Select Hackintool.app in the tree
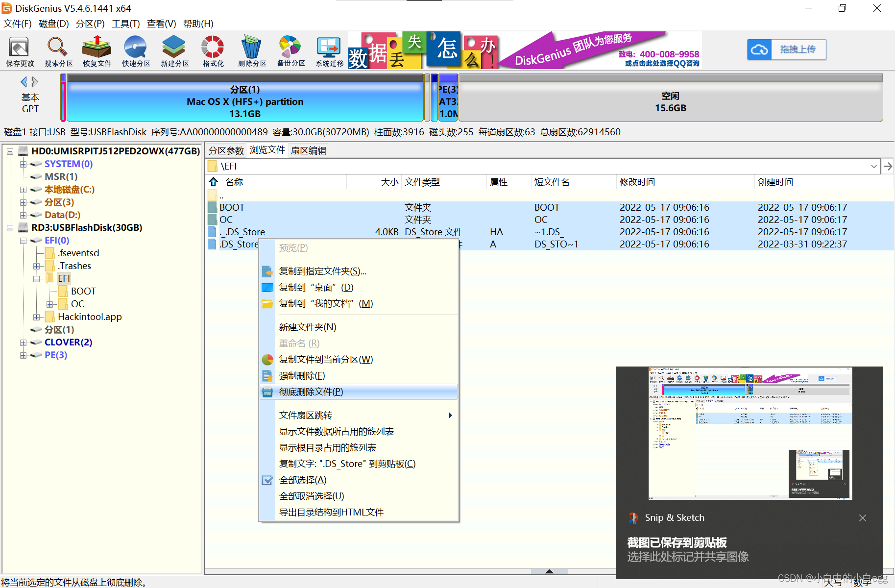895x588 pixels. click(x=90, y=317)
